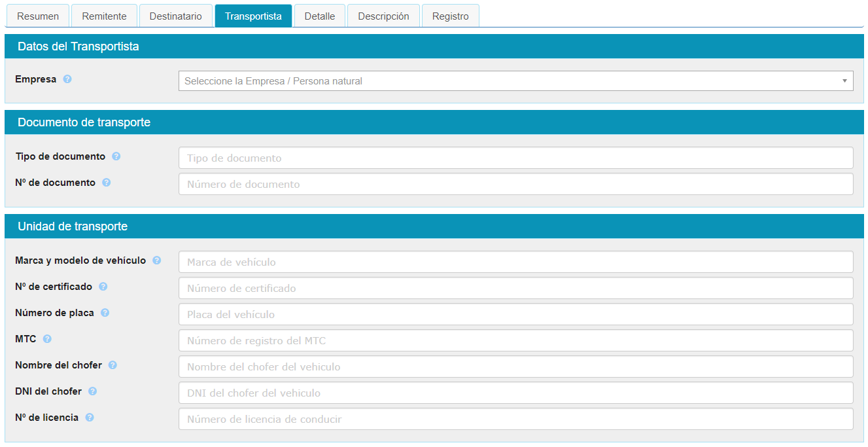
Task: Open the Remitente tab
Action: [x=104, y=16]
